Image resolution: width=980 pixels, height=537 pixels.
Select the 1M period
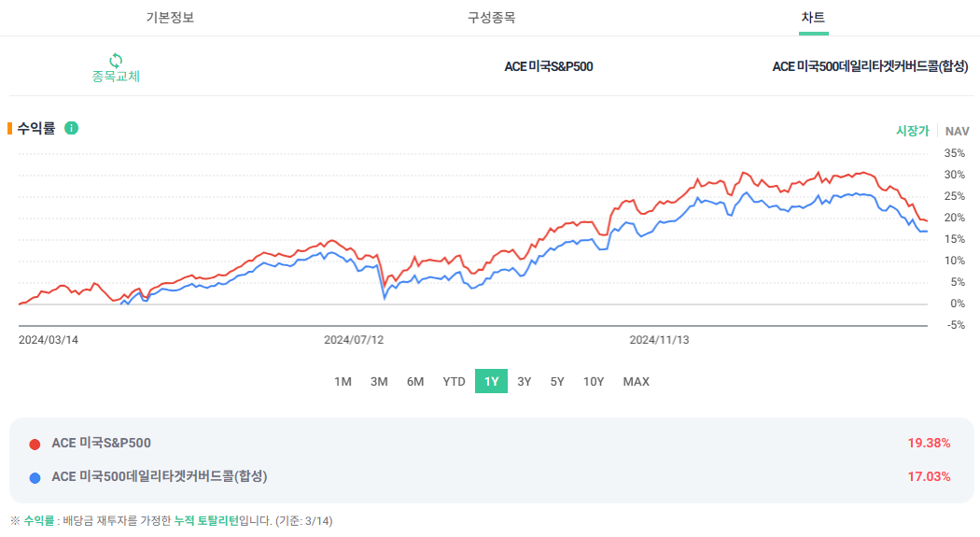(343, 381)
